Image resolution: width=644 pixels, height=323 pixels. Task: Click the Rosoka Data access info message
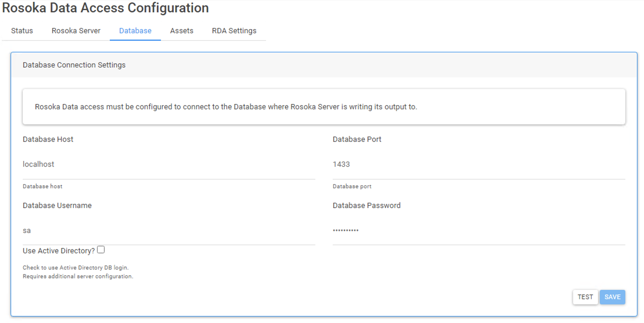pyautogui.click(x=226, y=107)
